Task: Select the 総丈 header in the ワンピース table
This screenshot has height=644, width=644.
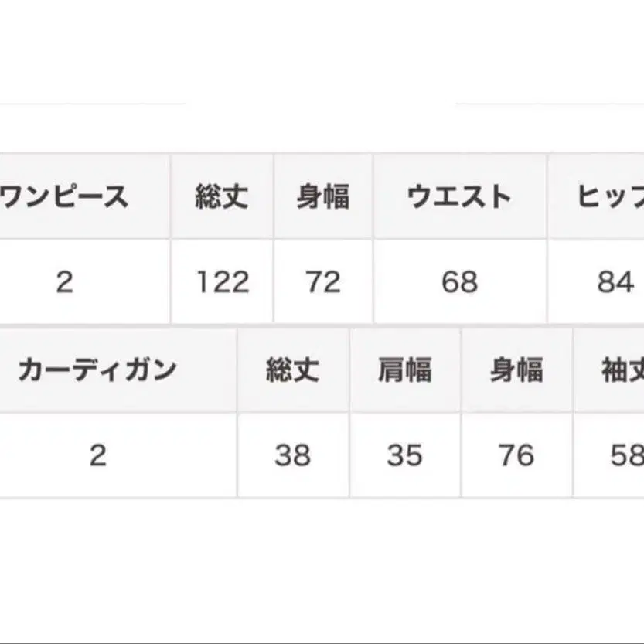Action: pyautogui.click(x=222, y=197)
